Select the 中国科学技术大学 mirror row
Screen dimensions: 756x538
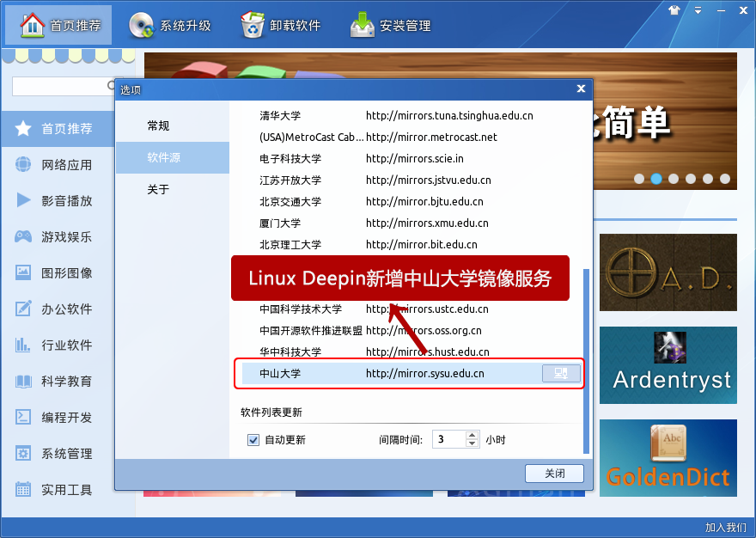[412, 309]
